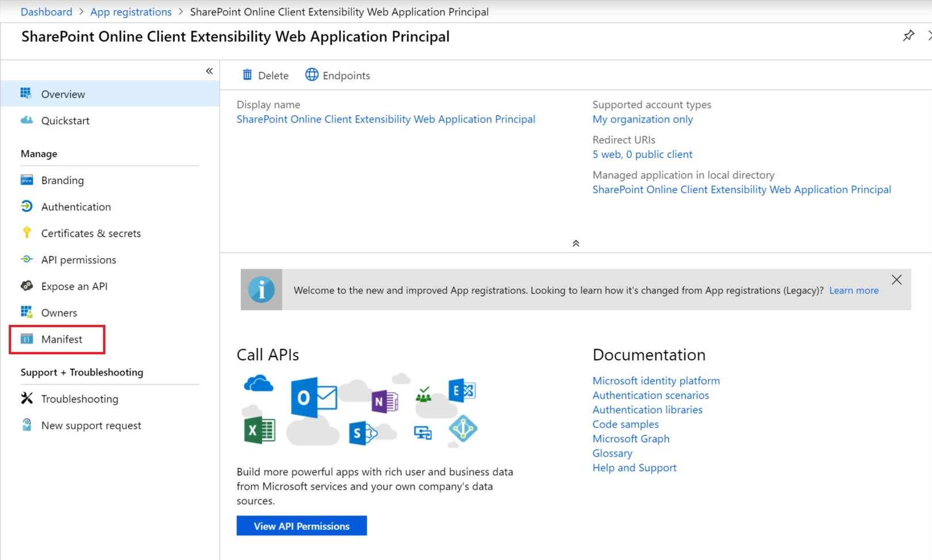The image size is (932, 560).
Task: Click the Outlook icon in Call APIs
Action: pyautogui.click(x=313, y=397)
